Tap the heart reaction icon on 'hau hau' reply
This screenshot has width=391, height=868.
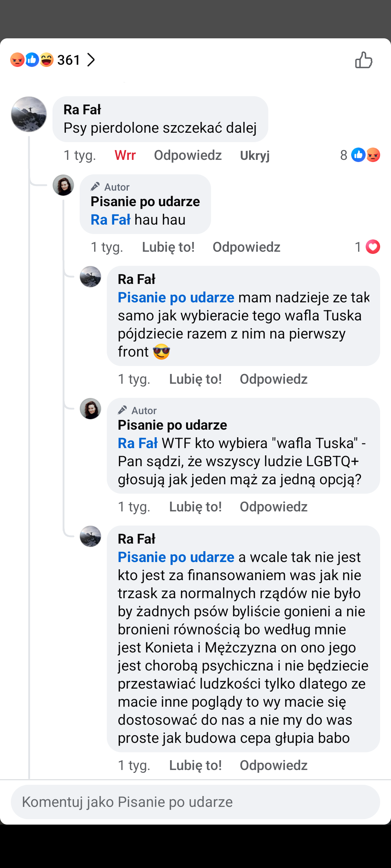[373, 247]
